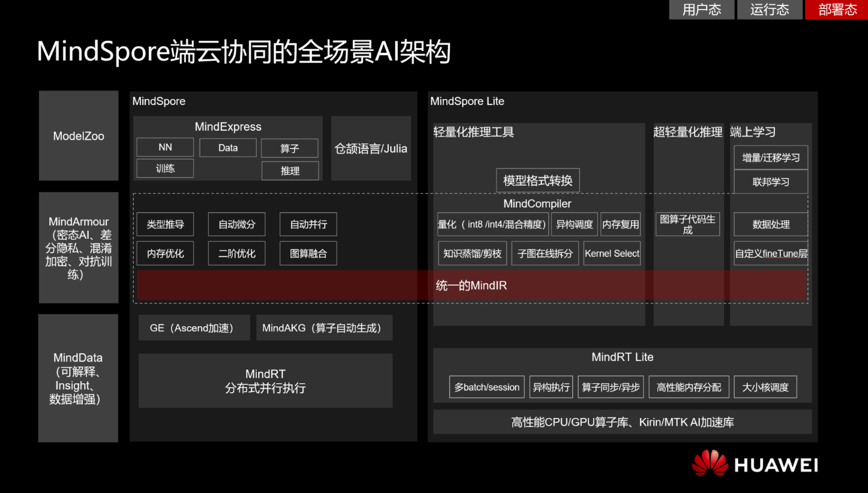Click the MindAKG（算子自动生成）block
868x493 pixels.
click(x=325, y=328)
